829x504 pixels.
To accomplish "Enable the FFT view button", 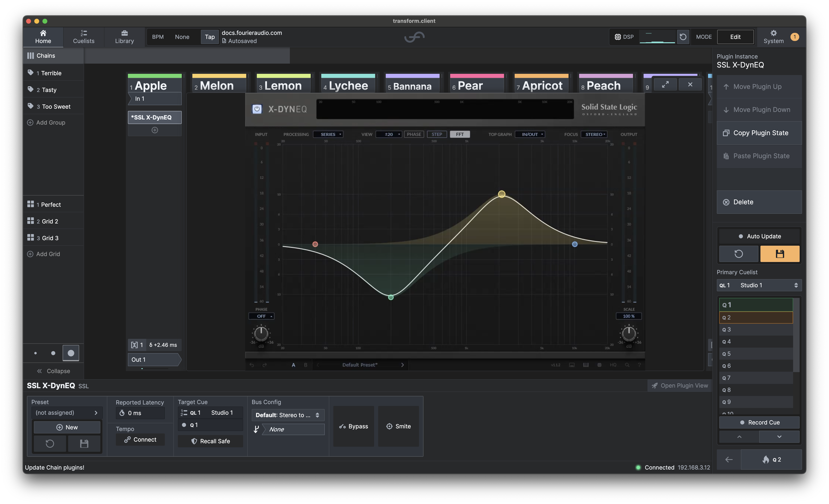I will [460, 134].
